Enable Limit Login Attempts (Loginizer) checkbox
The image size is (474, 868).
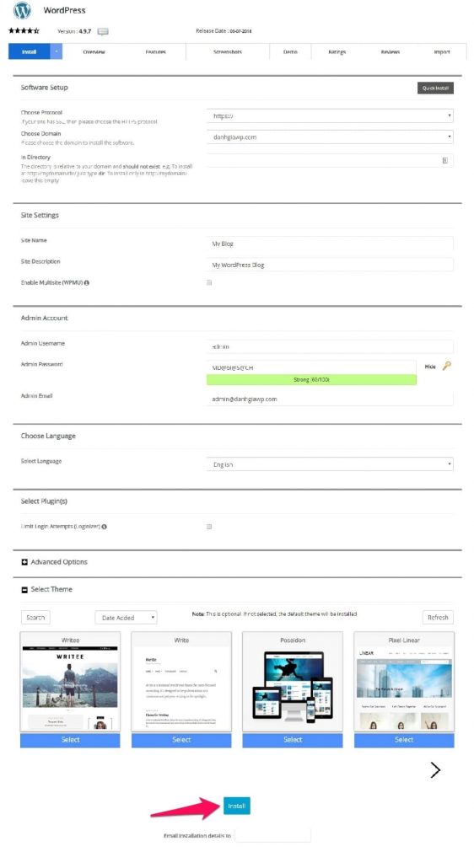[209, 527]
